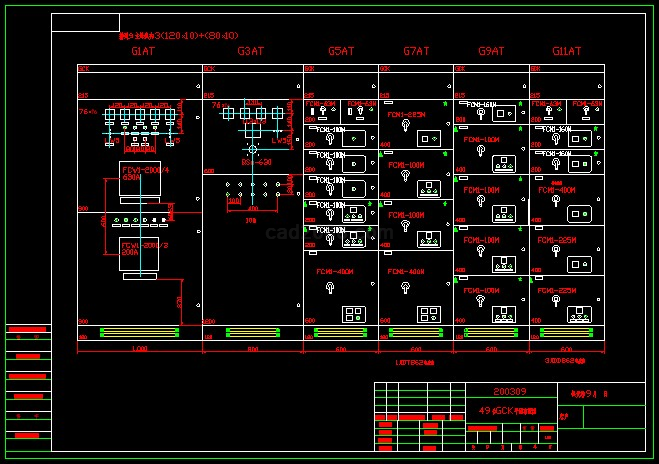Select the GCK drawing title in title block

pyautogui.click(x=508, y=411)
